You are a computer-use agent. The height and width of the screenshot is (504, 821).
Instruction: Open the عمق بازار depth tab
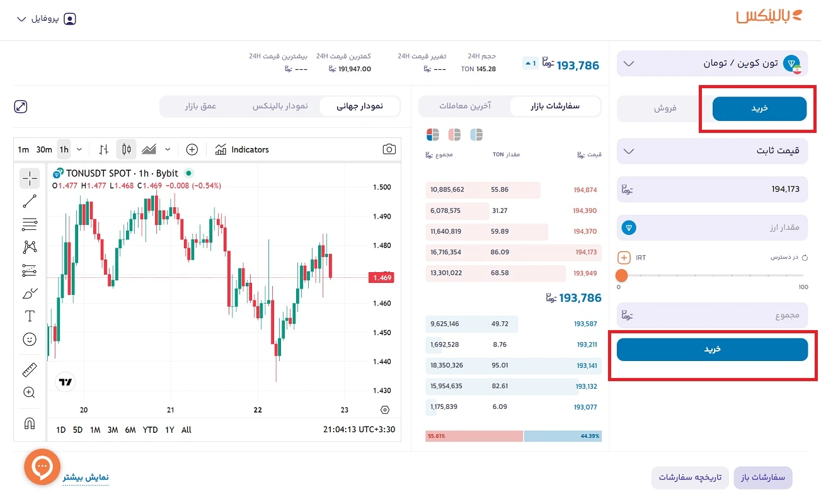(x=200, y=106)
